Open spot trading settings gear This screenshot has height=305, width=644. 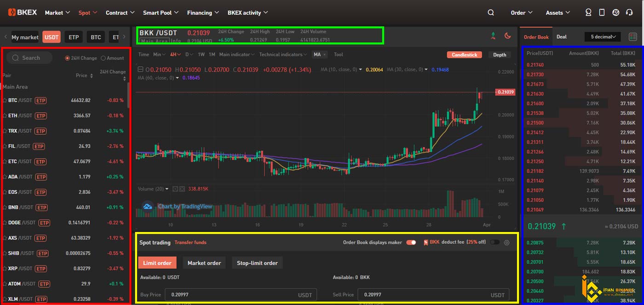[x=507, y=242]
